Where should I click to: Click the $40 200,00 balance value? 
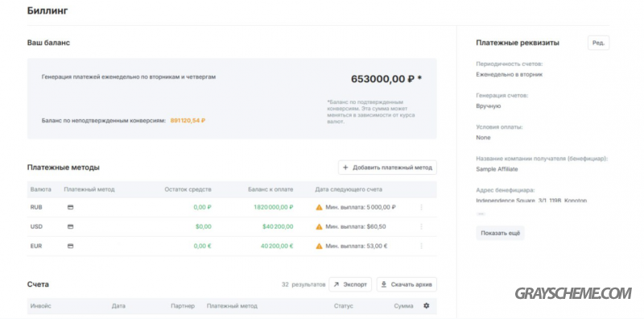pyautogui.click(x=278, y=226)
